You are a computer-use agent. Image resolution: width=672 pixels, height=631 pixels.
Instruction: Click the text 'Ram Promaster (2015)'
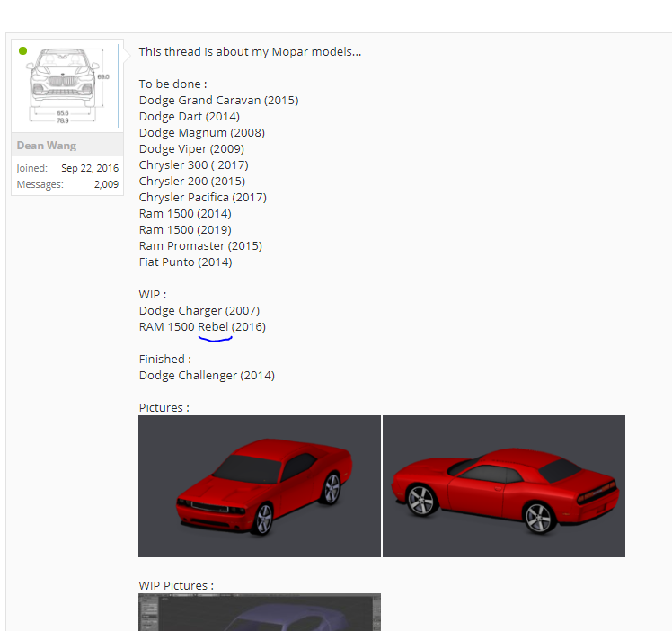(x=200, y=246)
